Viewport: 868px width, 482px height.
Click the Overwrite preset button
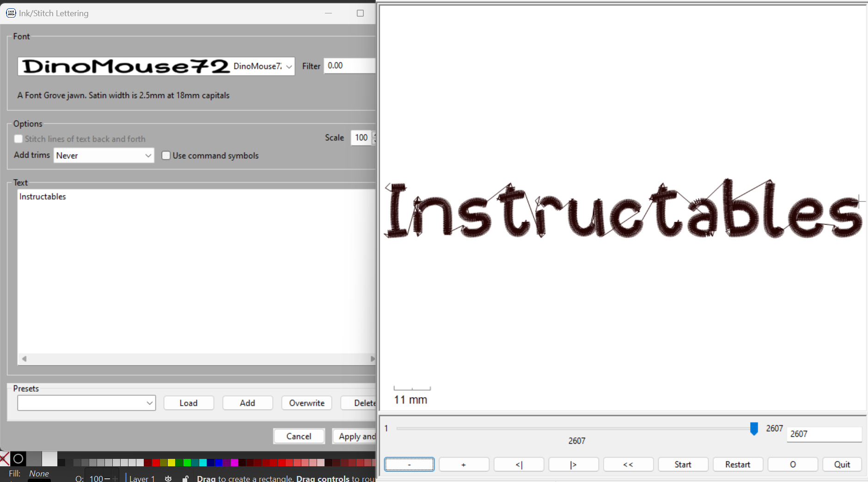point(307,403)
